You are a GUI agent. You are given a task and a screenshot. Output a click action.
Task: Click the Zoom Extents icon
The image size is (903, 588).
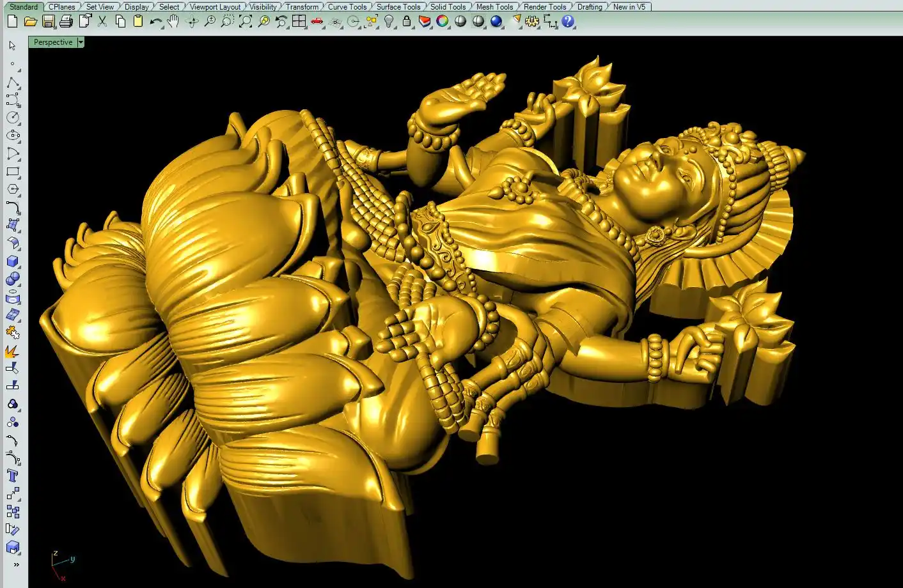point(245,22)
